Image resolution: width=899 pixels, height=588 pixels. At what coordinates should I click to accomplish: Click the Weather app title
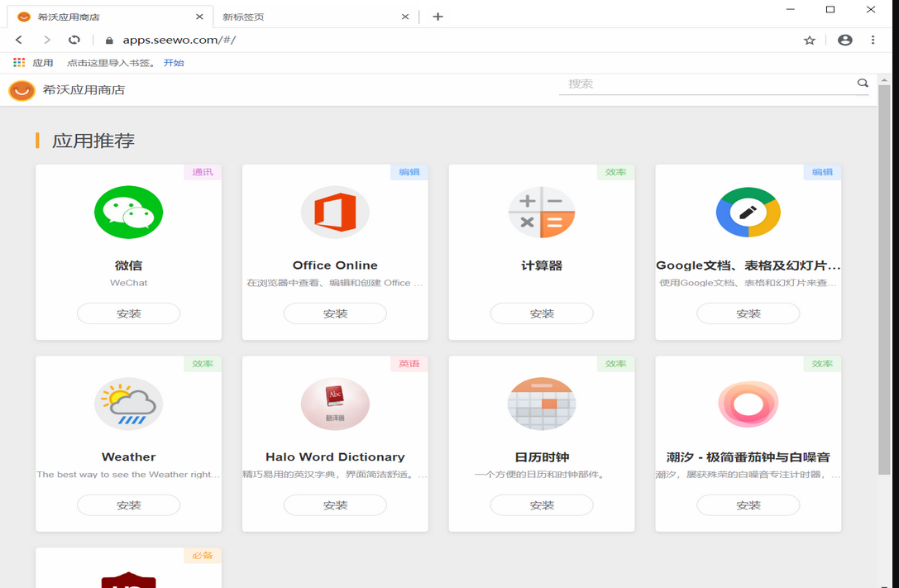[128, 457]
